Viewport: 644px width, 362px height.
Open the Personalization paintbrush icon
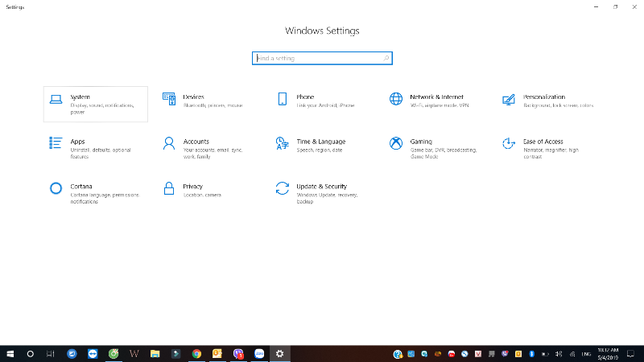(x=509, y=99)
